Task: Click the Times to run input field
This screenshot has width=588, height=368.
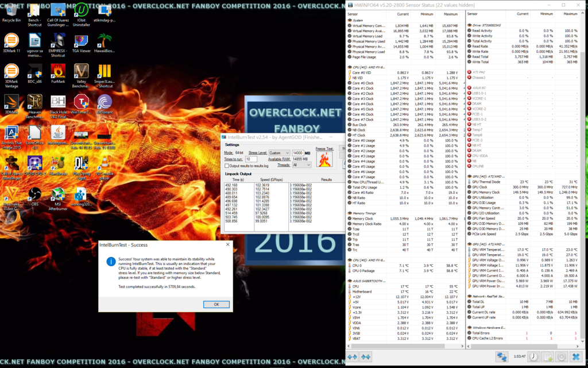Action: (x=251, y=159)
